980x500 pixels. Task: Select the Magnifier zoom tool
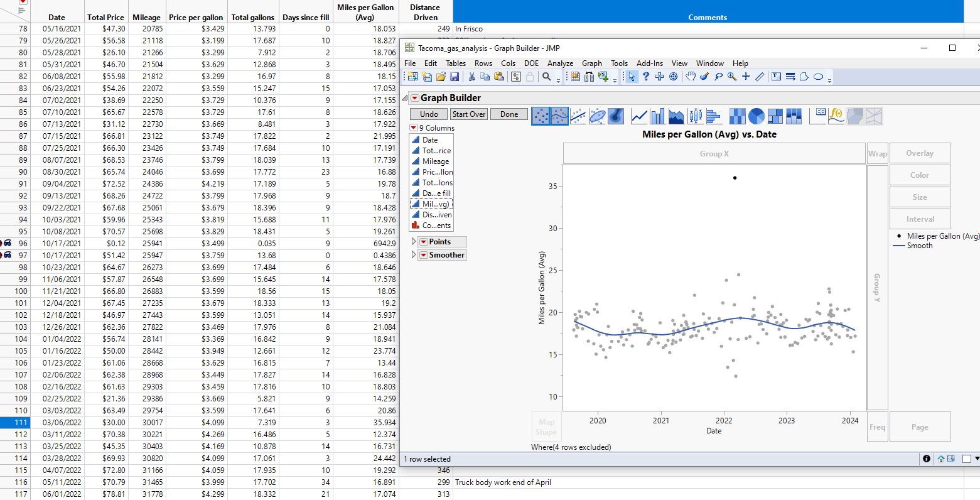pos(732,77)
